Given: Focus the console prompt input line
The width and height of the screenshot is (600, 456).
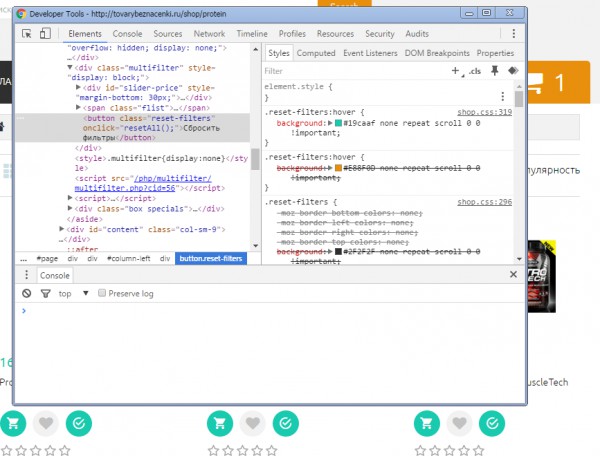Looking at the screenshot, I should (x=272, y=311).
